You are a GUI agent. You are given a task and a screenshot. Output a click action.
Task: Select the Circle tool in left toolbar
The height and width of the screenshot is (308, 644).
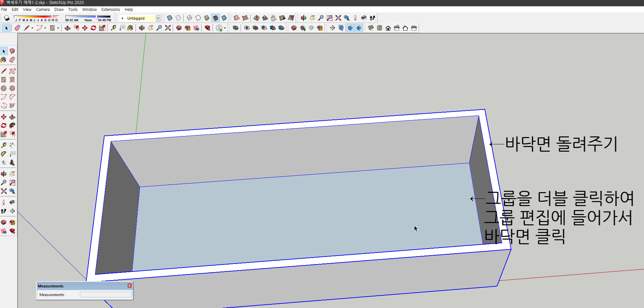coord(4,88)
